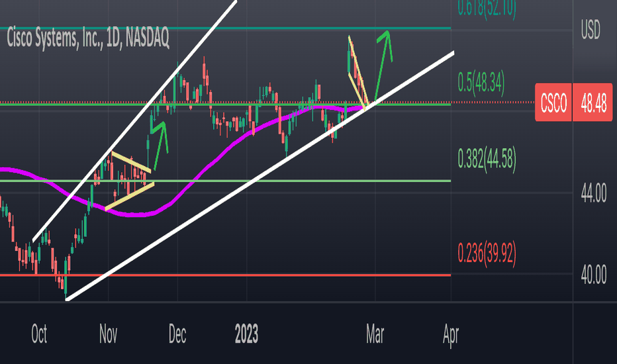617x364 pixels.
Task: Select the 0.382(44.58) Fibonacci label
Action: pyautogui.click(x=487, y=159)
